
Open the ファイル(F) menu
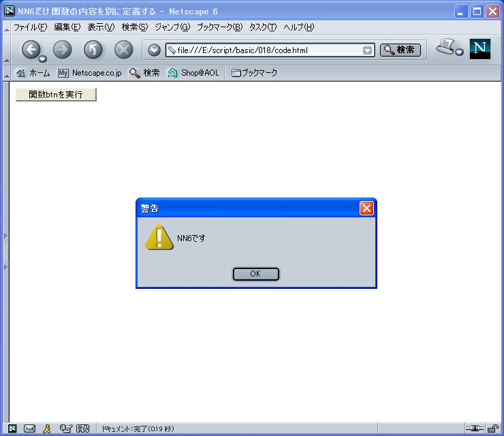coord(30,27)
